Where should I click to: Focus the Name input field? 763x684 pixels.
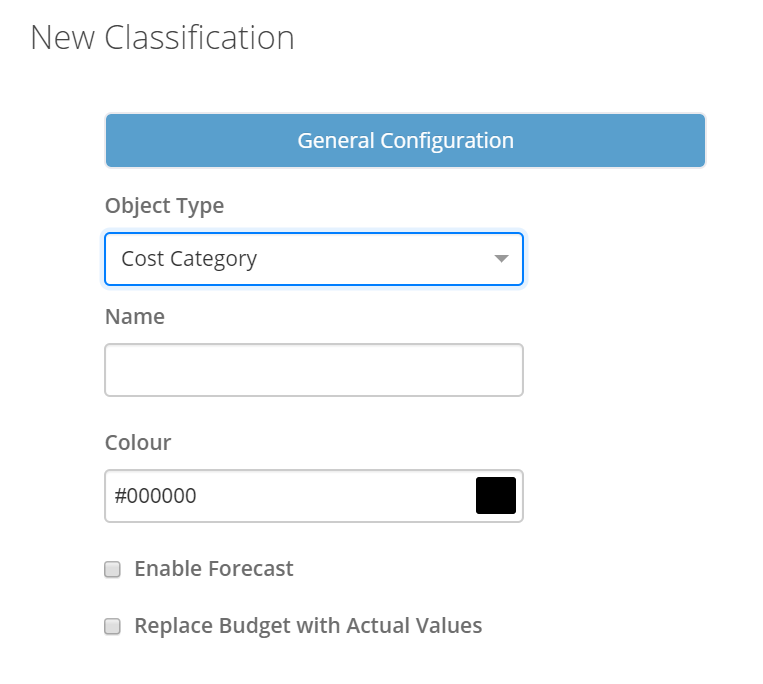click(313, 370)
